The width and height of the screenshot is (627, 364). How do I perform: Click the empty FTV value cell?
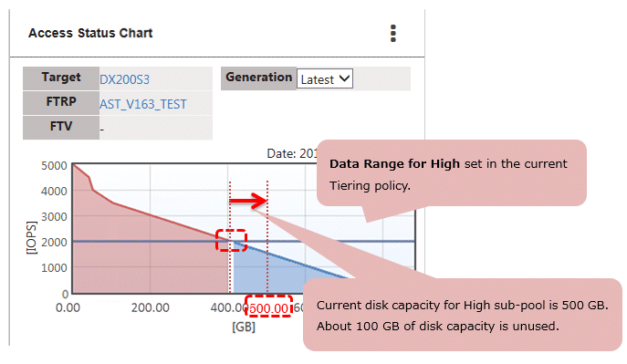pyautogui.click(x=156, y=128)
